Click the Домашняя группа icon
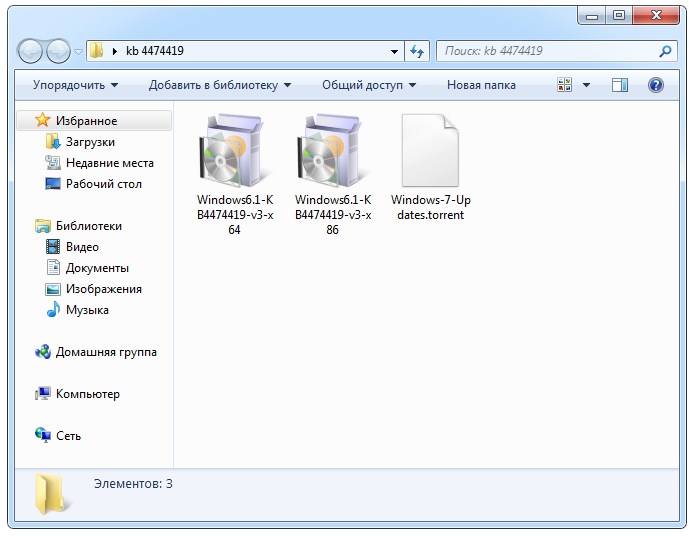 pos(43,351)
